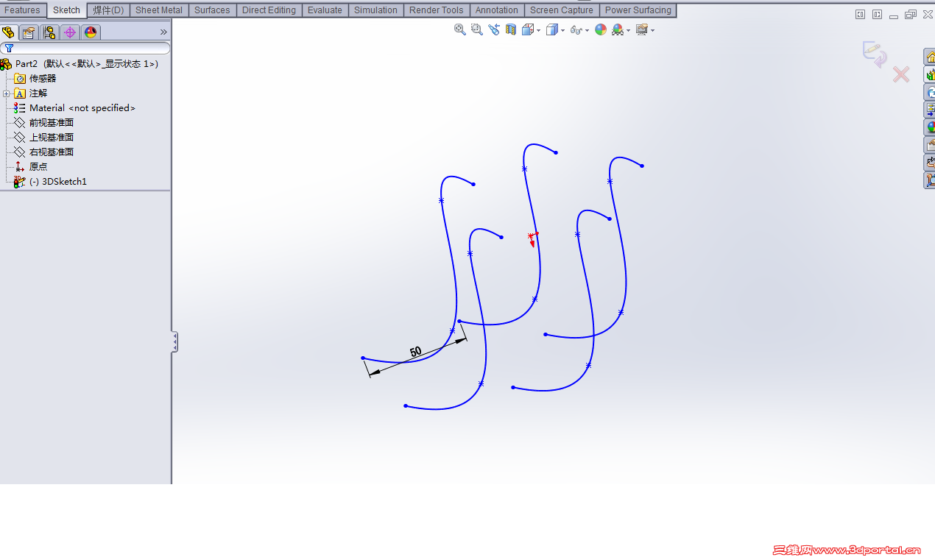Open SolidWorks Resources home task pane tab
The width and height of the screenshot is (935, 560).
(930, 57)
